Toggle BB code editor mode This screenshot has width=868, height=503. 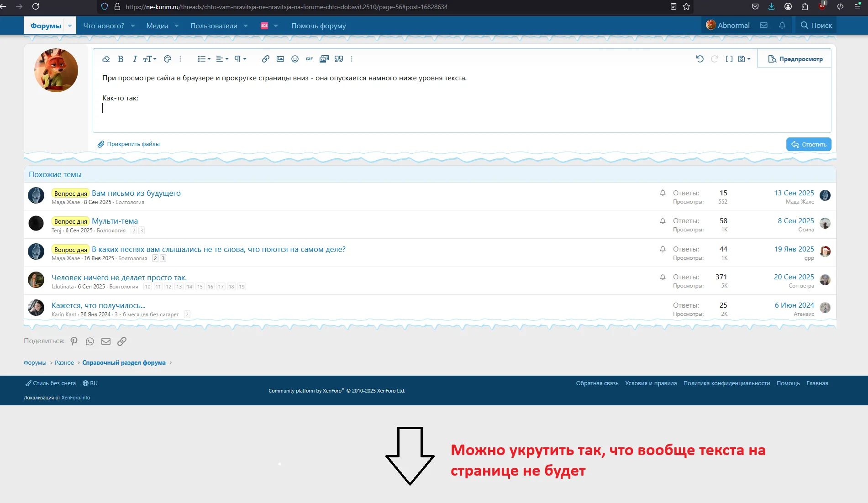(729, 59)
